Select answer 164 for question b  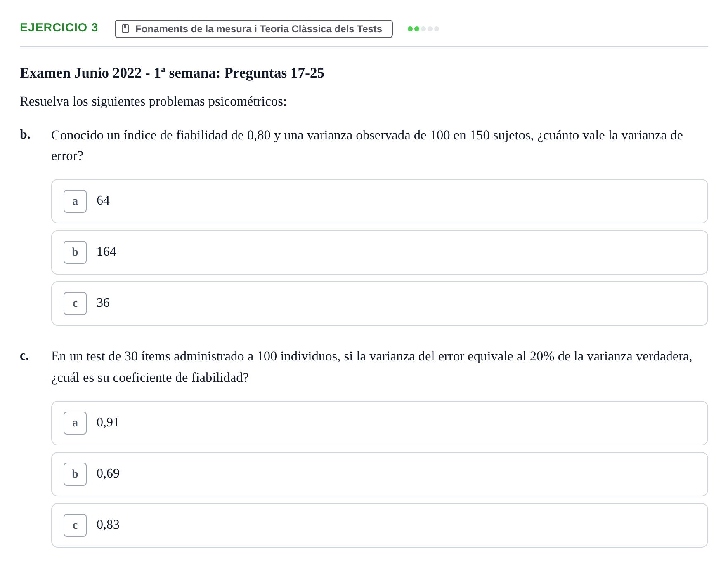point(380,252)
